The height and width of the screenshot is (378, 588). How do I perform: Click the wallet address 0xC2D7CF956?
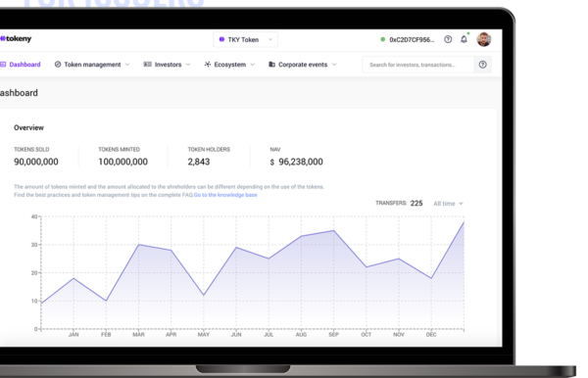[x=412, y=40]
